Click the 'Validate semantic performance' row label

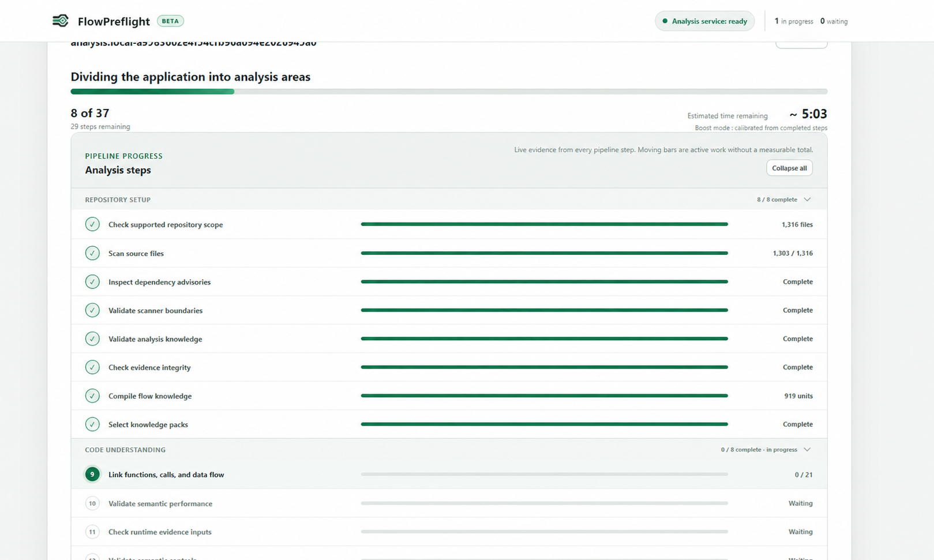tap(160, 503)
